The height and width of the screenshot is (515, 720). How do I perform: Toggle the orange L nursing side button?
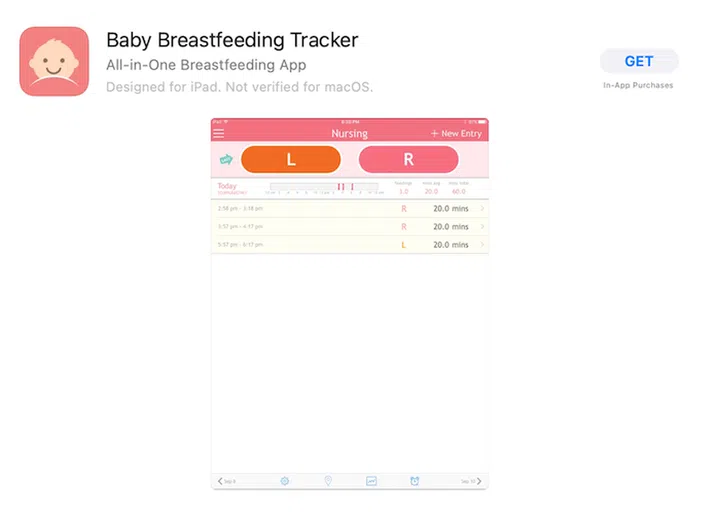pyautogui.click(x=291, y=160)
